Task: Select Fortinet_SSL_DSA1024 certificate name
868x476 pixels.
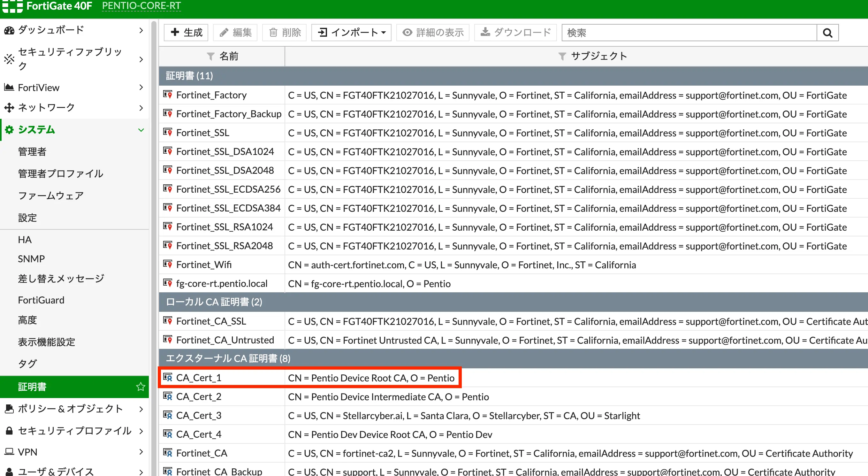Action: (225, 152)
